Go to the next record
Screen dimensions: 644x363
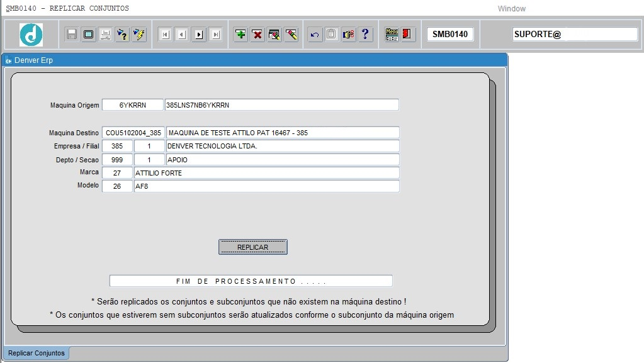[x=199, y=35]
